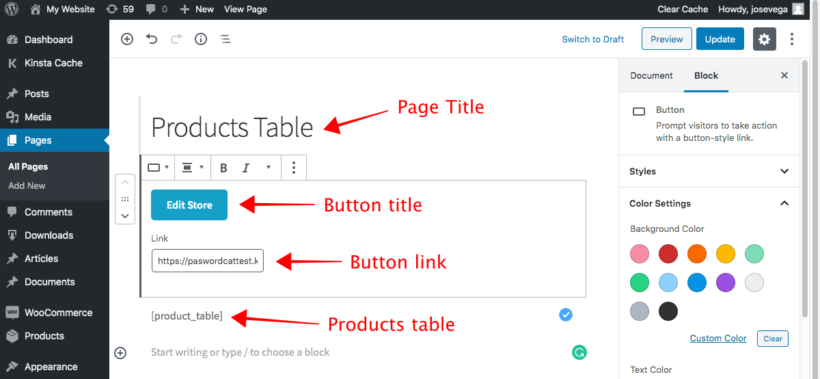Viewport: 820px width, 379px height.
Task: Click Clear Cache in admin bar
Action: (x=682, y=9)
